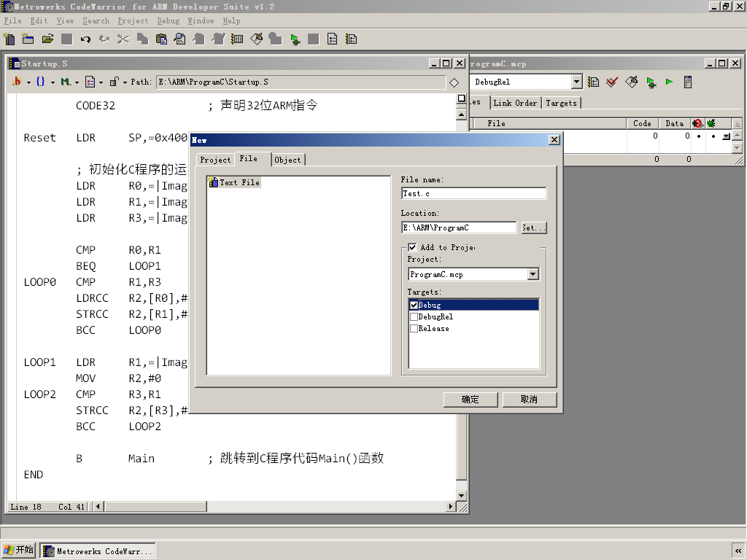747x560 pixels.
Task: Click the Cut scissors toolbar icon
Action: tap(123, 39)
